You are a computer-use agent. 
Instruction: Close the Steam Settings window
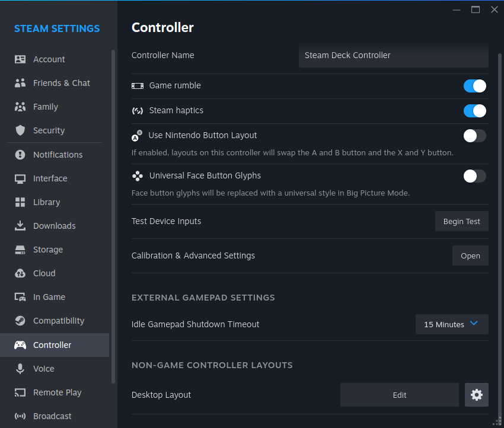pyautogui.click(x=495, y=9)
